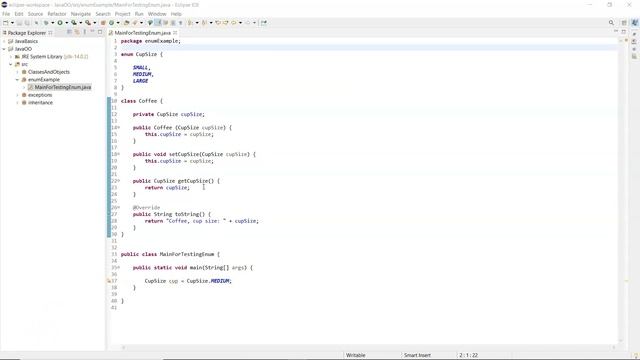The width and height of the screenshot is (640, 360).
Task: Click the Search magnifier icon at top right
Action: pos(611,23)
